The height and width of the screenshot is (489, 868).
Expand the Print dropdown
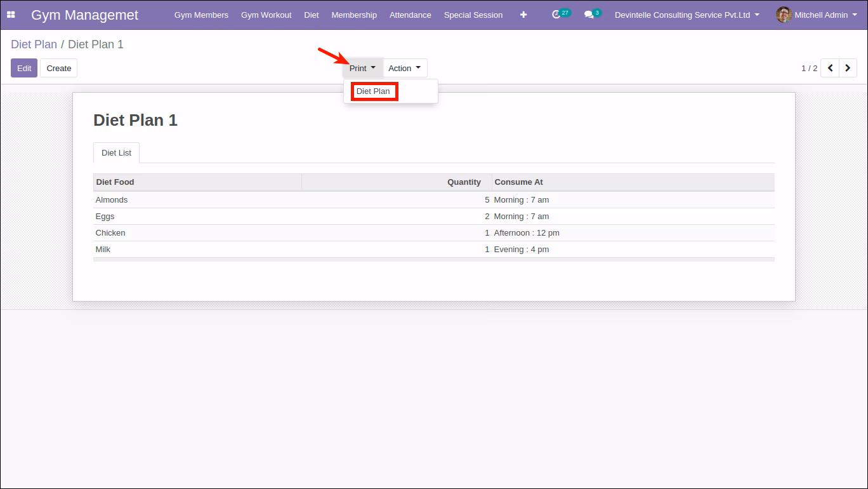pos(362,68)
